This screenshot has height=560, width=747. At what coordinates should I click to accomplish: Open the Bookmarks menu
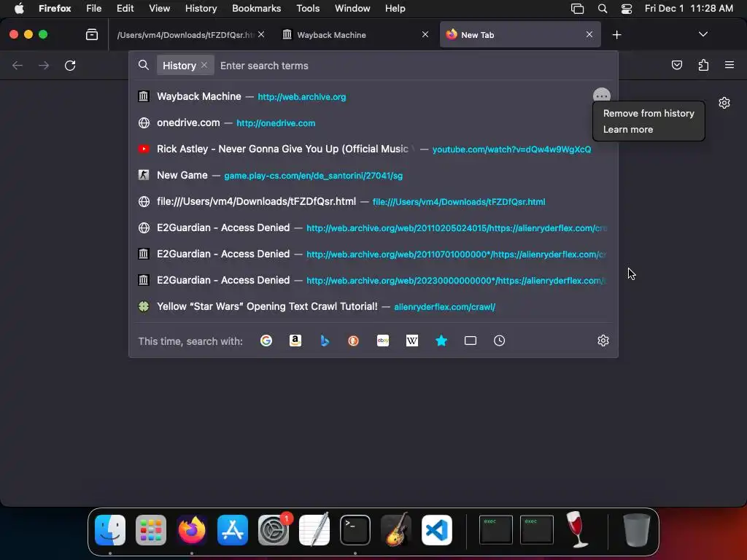256,8
